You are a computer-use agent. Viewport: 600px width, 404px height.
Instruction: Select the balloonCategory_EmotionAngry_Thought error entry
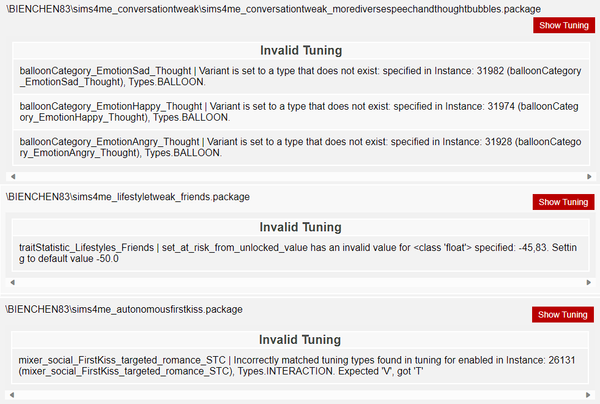299,148
